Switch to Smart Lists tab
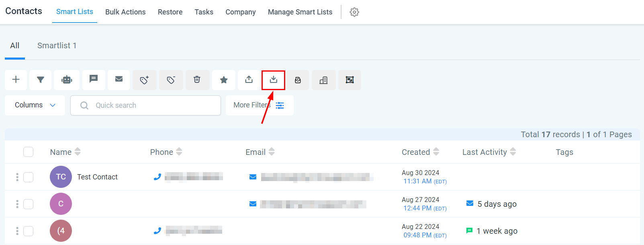This screenshot has width=644, height=245. click(x=75, y=12)
